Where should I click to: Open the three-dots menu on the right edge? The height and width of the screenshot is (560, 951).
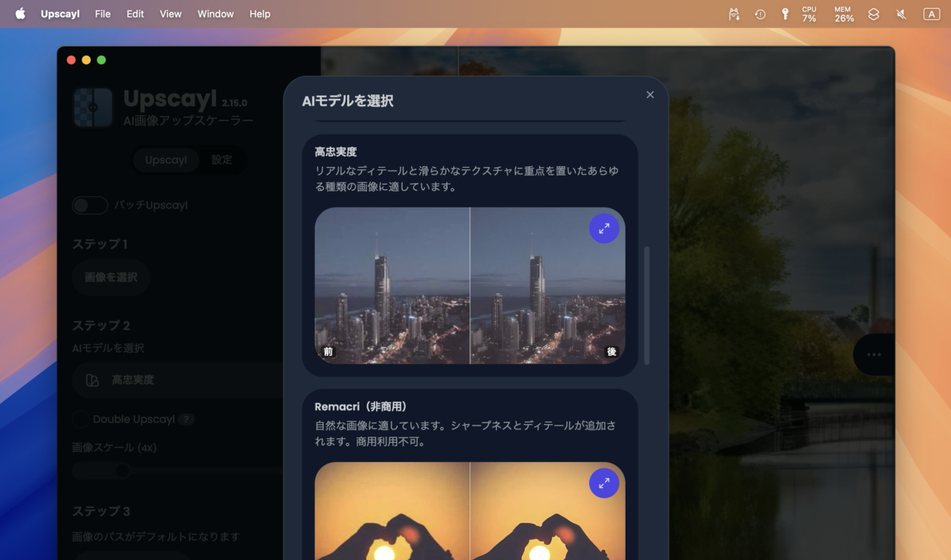pos(874,354)
